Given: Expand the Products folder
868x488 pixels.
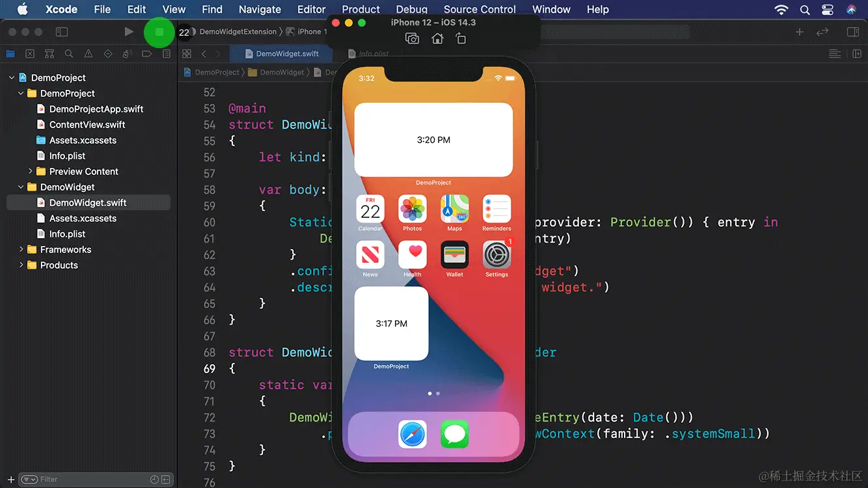Looking at the screenshot, I should click(21, 265).
